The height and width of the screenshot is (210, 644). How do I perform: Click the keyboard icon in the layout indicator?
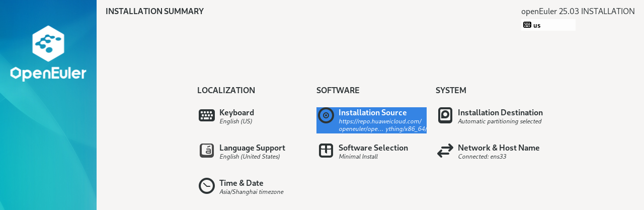(x=527, y=25)
